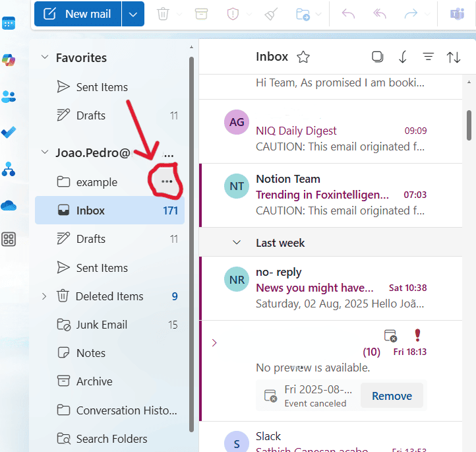Open account Sent Items folder below Drafts
The width and height of the screenshot is (476, 452).
click(x=110, y=268)
